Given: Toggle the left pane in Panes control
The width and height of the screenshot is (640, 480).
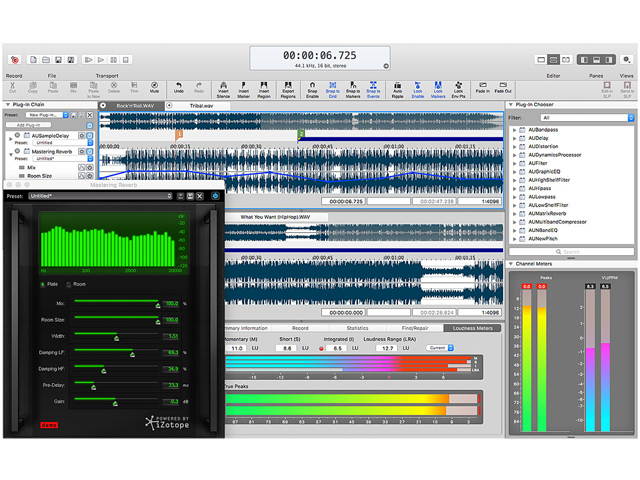Looking at the screenshot, I should pos(584,60).
